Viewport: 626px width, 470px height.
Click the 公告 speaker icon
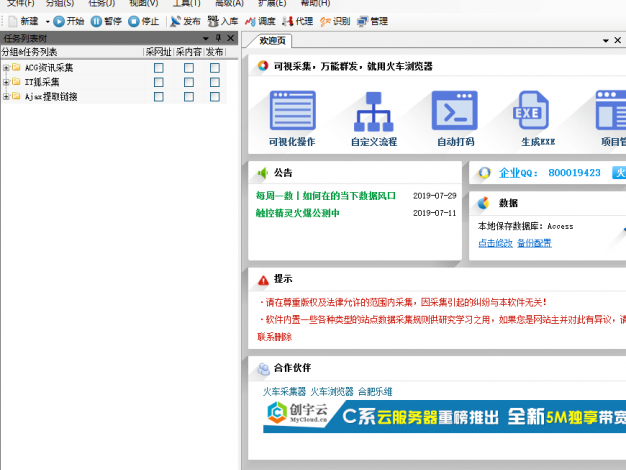coord(263,173)
